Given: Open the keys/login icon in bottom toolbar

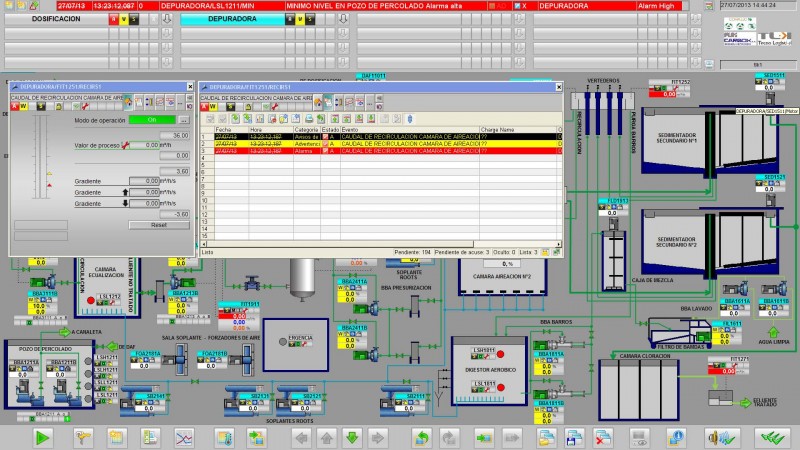Looking at the screenshot, I should click(83, 438).
